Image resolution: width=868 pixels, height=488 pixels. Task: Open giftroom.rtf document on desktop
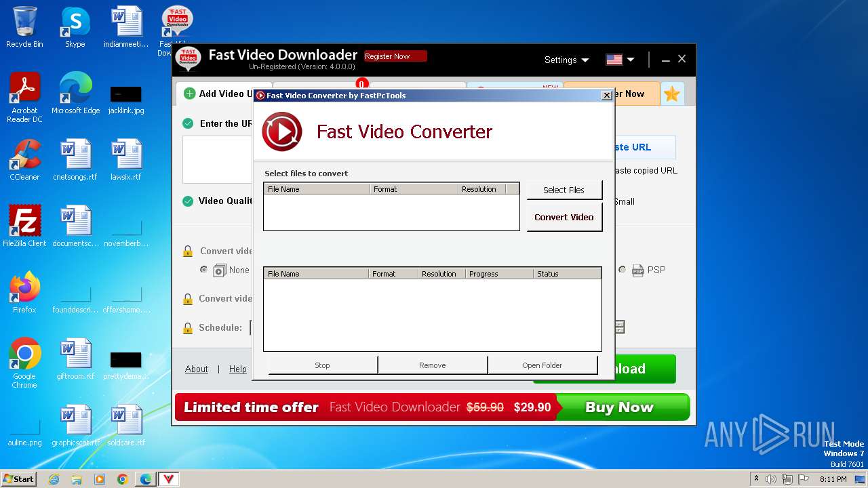(75, 359)
